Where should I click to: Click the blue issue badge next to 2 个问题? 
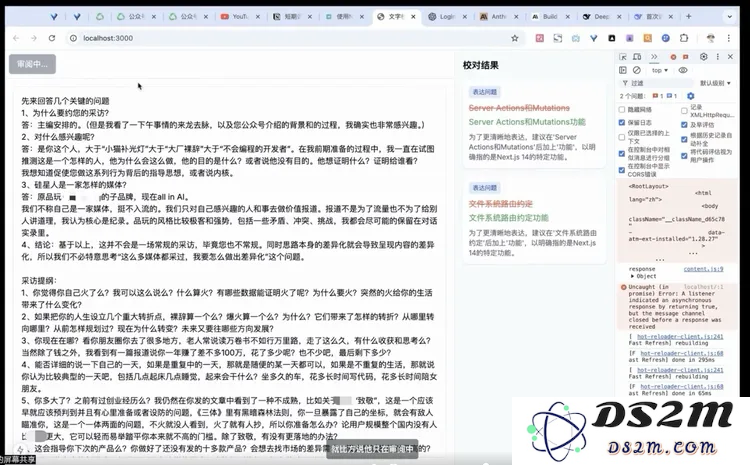672,96
